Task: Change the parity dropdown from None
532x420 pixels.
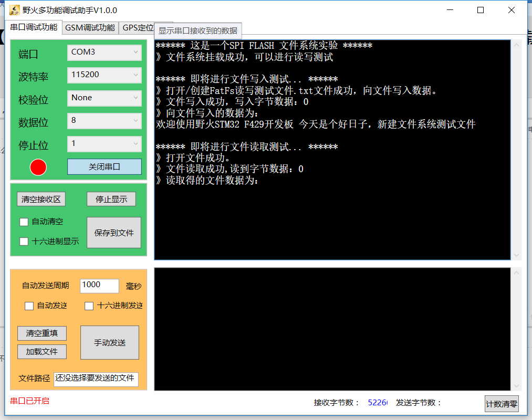Action: 104,98
